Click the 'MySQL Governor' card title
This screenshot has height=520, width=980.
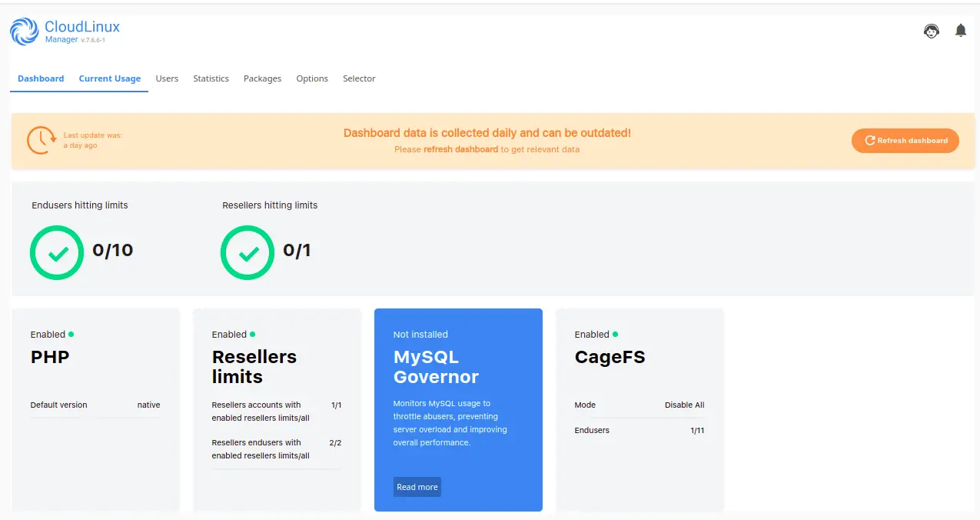coord(436,367)
